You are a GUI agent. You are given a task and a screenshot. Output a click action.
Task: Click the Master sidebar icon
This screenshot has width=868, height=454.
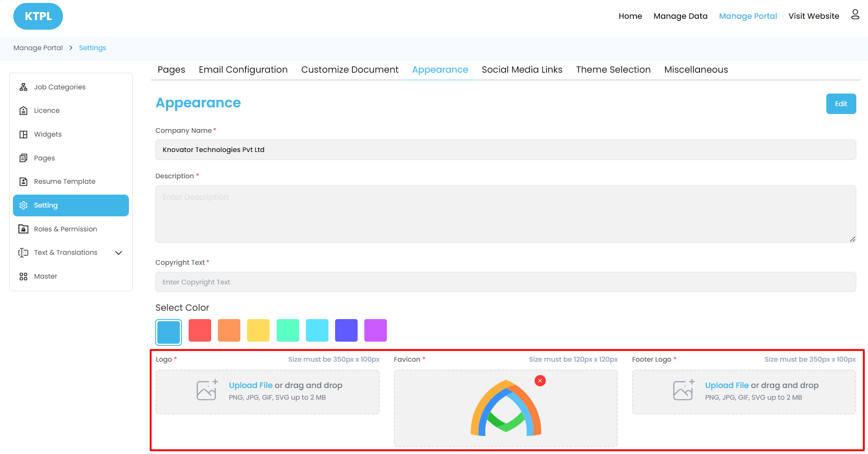coord(23,276)
